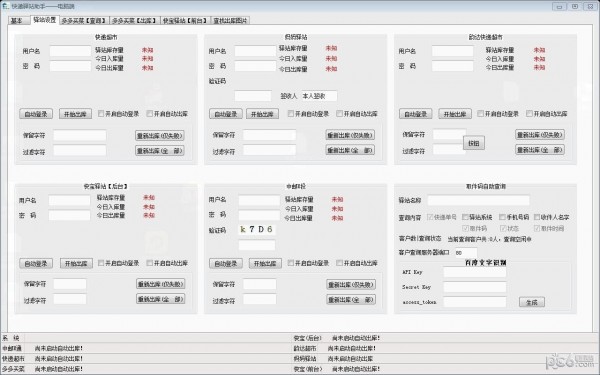This screenshot has width=600, height=375.
Task: Focus captcha input below k7D6 image
Action: [257, 245]
